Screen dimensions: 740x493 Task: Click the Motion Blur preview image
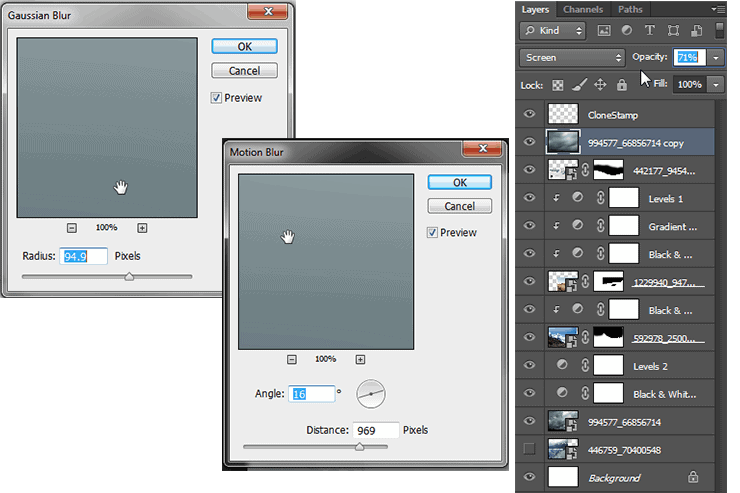click(326, 262)
